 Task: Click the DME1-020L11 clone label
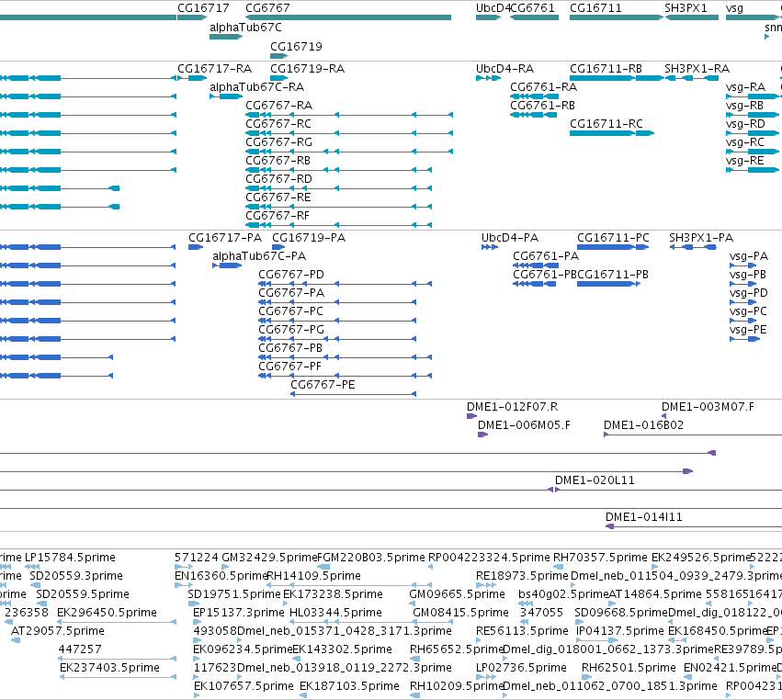(595, 480)
